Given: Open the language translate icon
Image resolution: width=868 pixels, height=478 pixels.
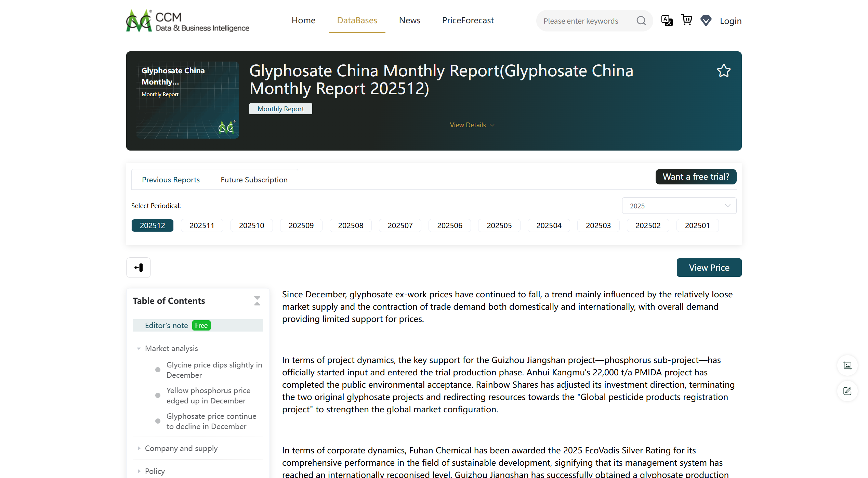Looking at the screenshot, I should point(667,21).
